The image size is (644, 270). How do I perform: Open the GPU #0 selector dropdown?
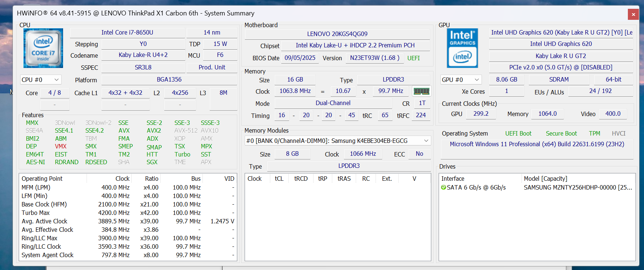tap(461, 80)
